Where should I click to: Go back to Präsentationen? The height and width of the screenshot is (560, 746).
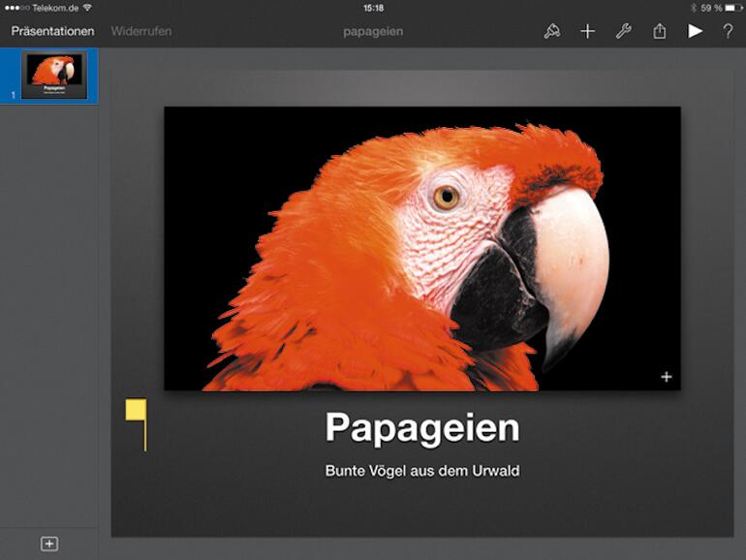53,31
